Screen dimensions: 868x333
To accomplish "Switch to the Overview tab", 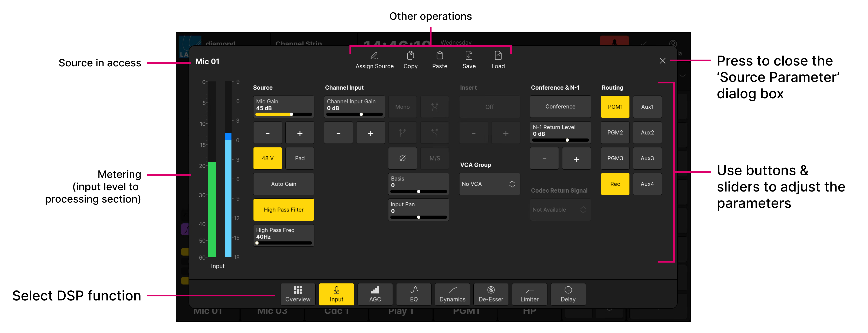I will [297, 294].
